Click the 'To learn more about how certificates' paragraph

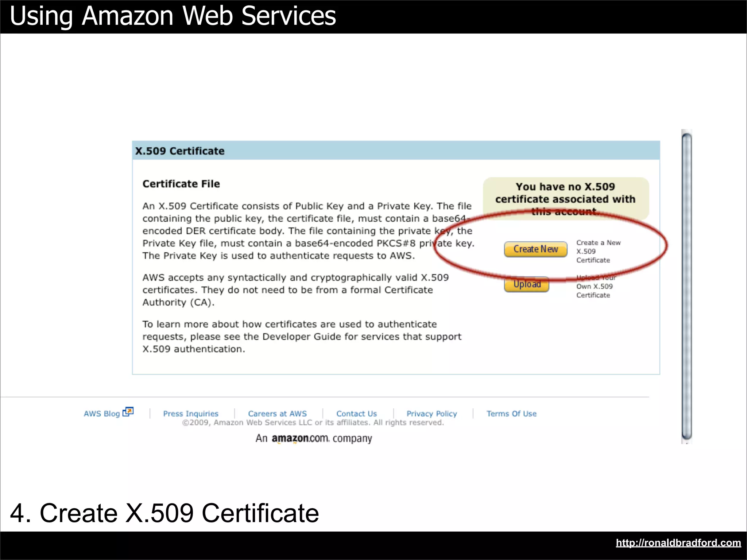click(302, 337)
